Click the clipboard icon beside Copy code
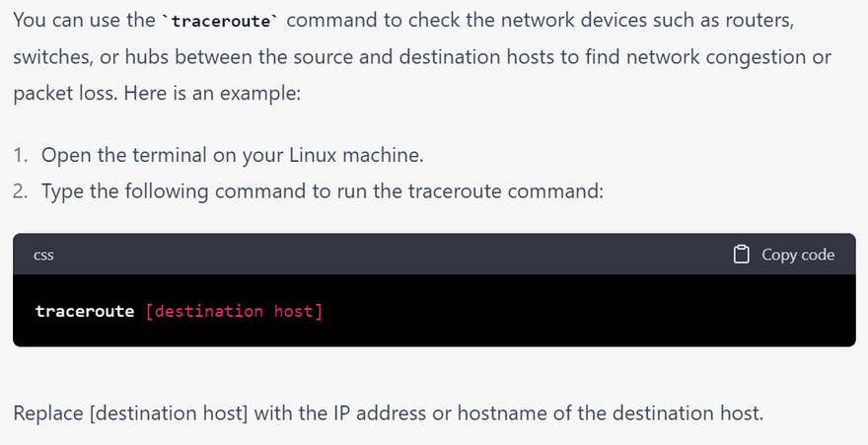The width and height of the screenshot is (868, 445). click(x=741, y=254)
